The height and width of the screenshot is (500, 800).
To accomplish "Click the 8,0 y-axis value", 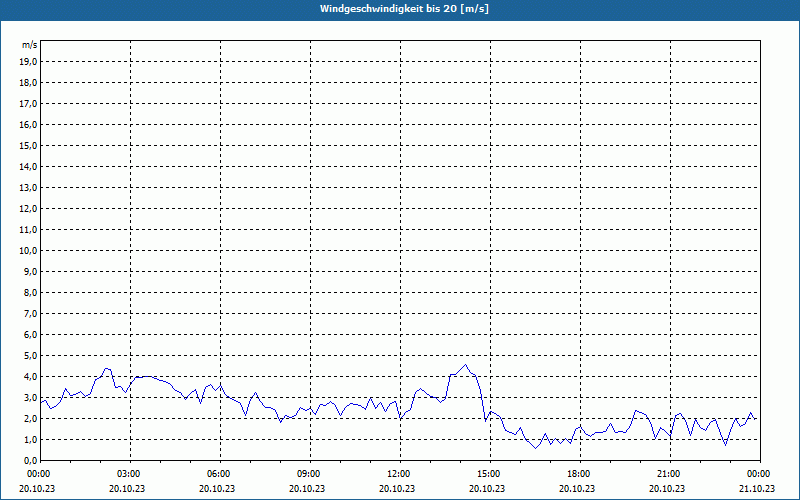I will (30, 292).
